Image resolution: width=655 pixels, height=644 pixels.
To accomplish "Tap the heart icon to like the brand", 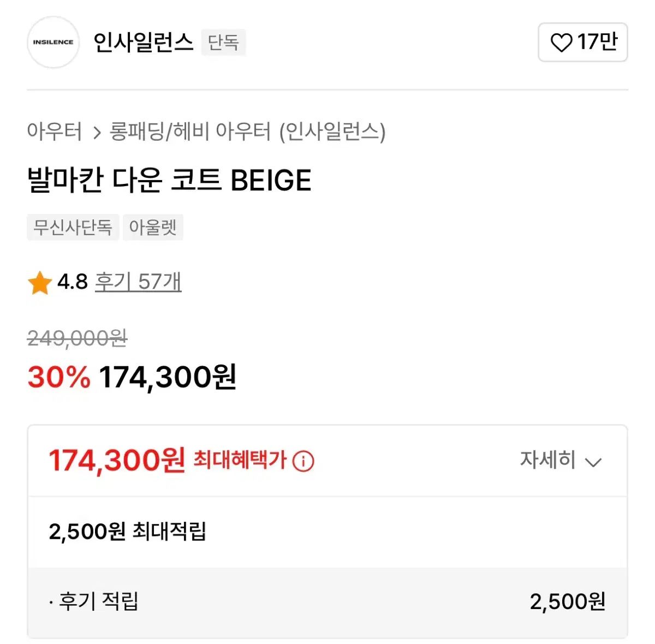I will [561, 43].
